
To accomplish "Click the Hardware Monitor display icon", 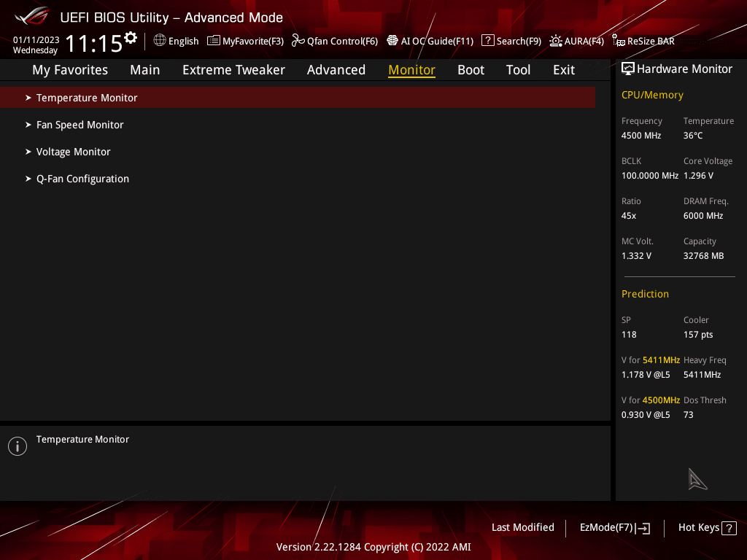I will [x=628, y=69].
